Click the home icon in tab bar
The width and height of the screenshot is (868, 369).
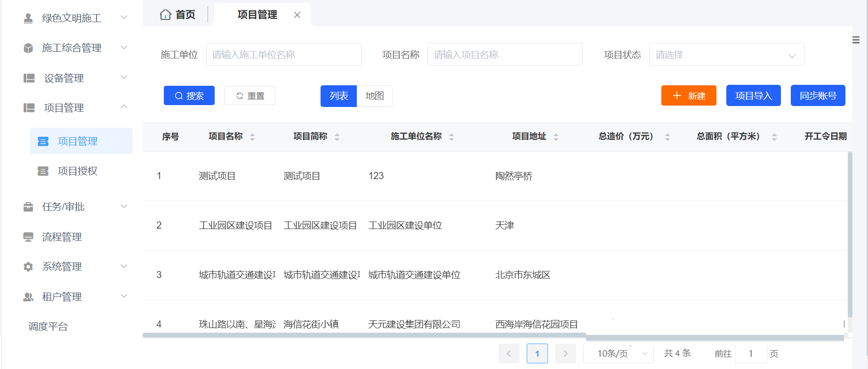point(165,15)
